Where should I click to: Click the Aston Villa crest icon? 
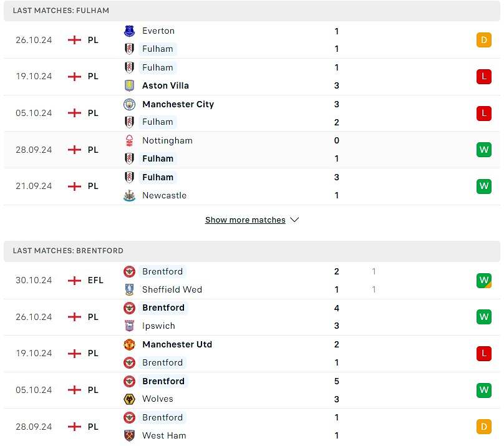point(129,85)
